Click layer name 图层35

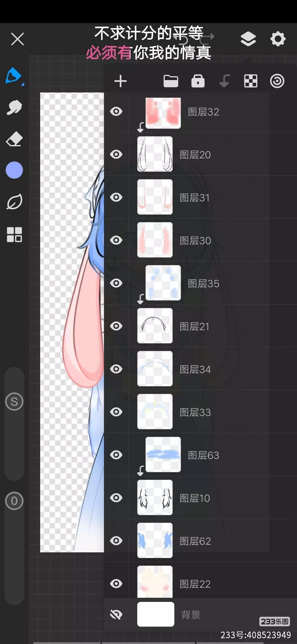204,284
